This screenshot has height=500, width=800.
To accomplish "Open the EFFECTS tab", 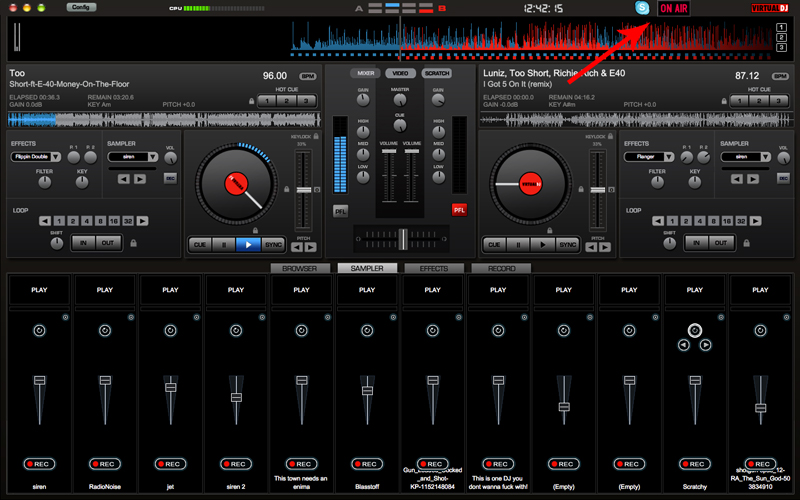I will pos(433,269).
